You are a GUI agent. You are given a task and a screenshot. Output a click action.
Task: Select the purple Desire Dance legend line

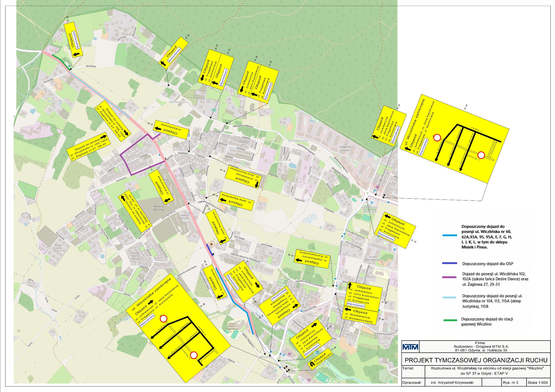coord(450,277)
